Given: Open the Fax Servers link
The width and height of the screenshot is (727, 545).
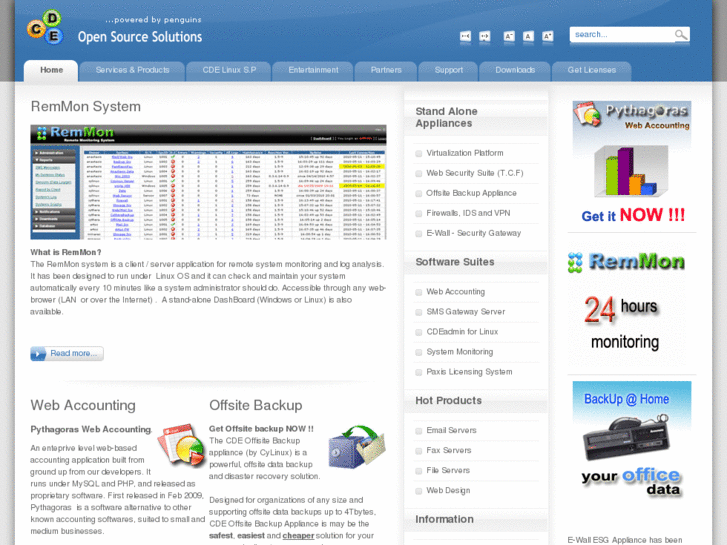Looking at the screenshot, I should pos(448,450).
